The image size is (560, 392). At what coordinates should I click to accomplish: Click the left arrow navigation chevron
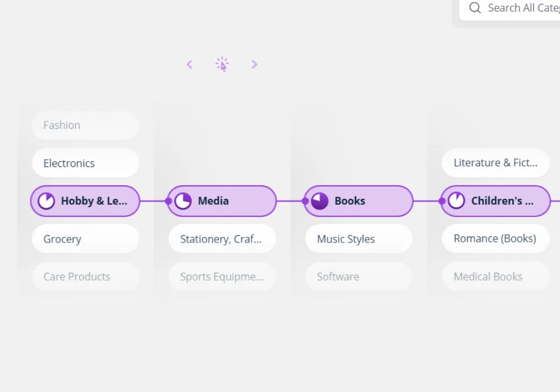[189, 64]
